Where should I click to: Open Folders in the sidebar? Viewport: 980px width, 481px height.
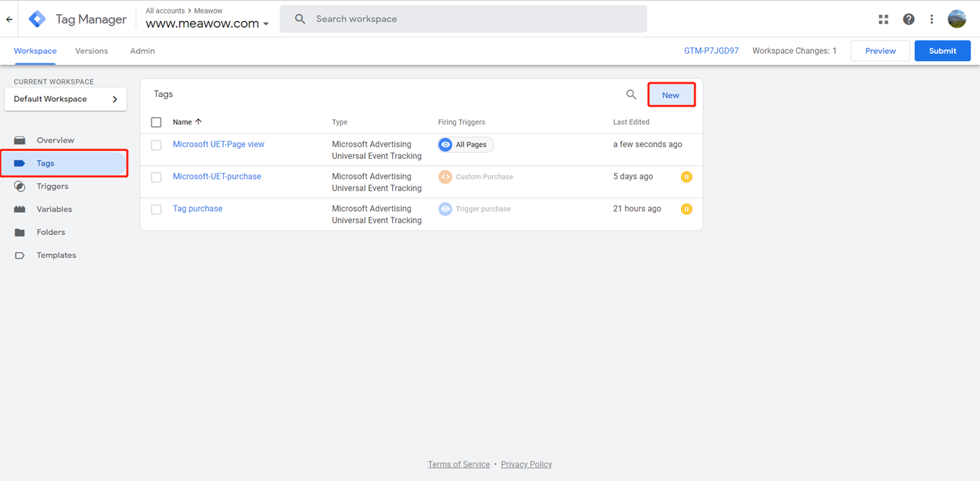click(x=51, y=232)
